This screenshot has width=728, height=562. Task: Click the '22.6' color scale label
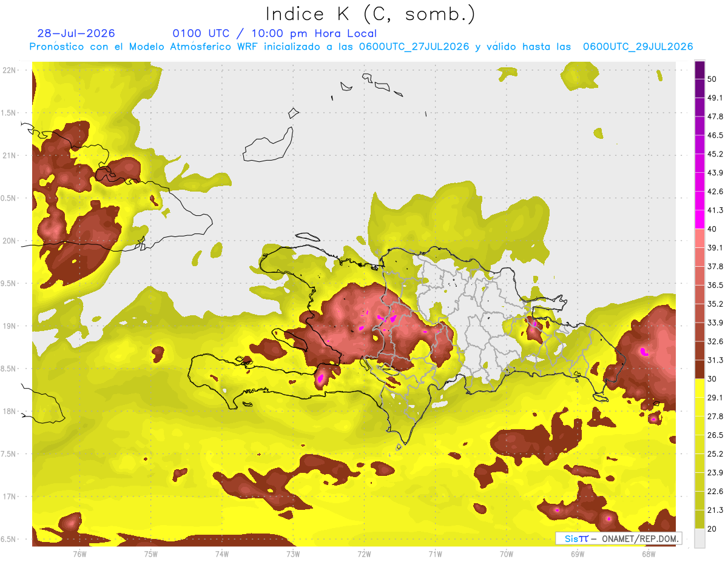click(715, 492)
